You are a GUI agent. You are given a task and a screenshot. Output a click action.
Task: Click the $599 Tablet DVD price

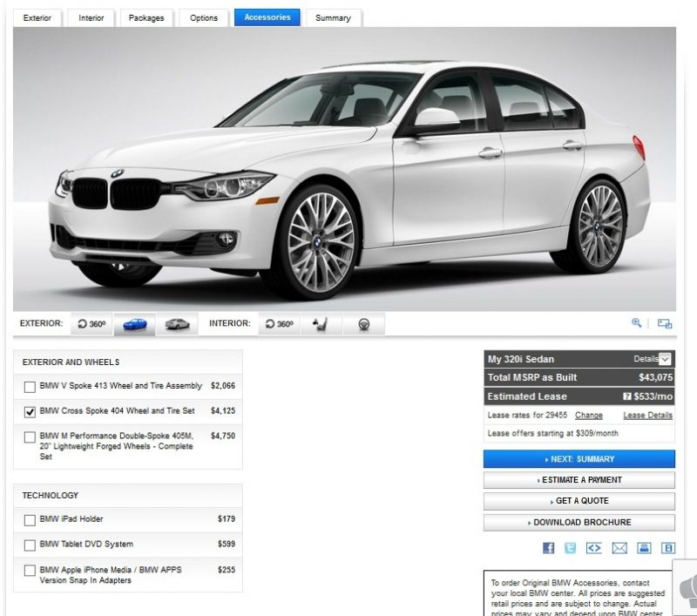(227, 544)
